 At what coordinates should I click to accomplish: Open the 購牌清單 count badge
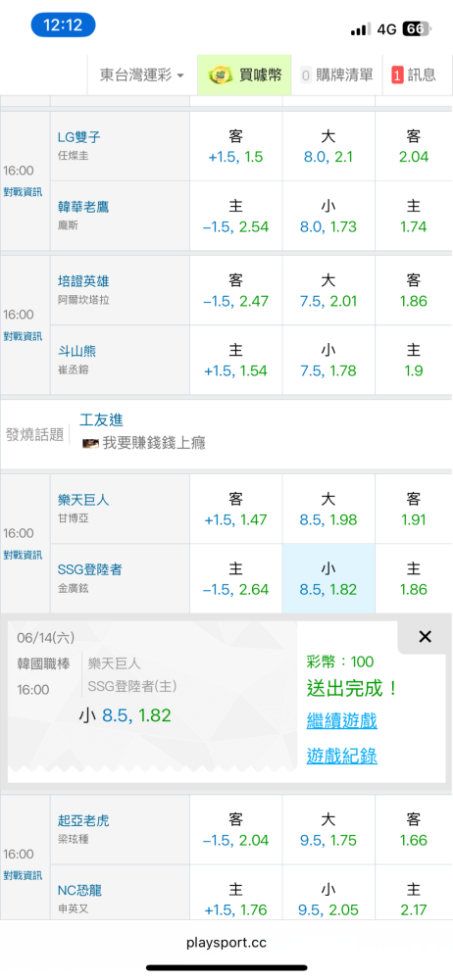click(x=306, y=75)
